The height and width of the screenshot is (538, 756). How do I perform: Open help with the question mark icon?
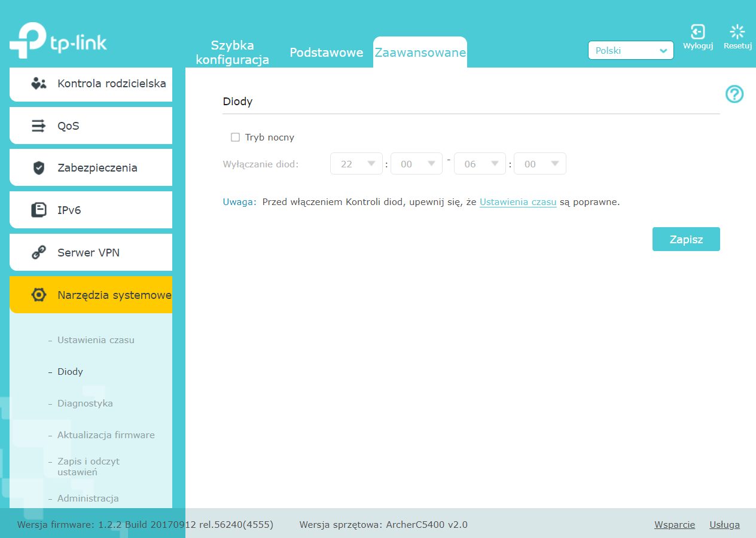point(734,94)
